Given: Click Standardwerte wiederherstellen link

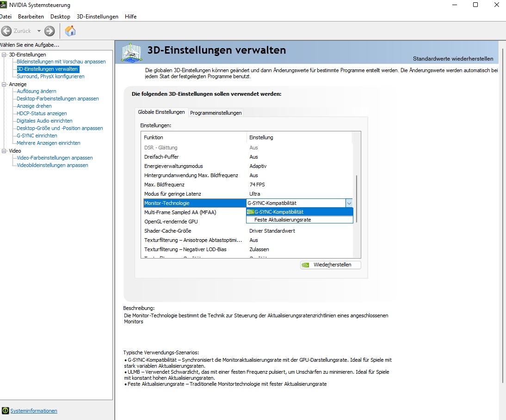Looking at the screenshot, I should click(453, 58).
